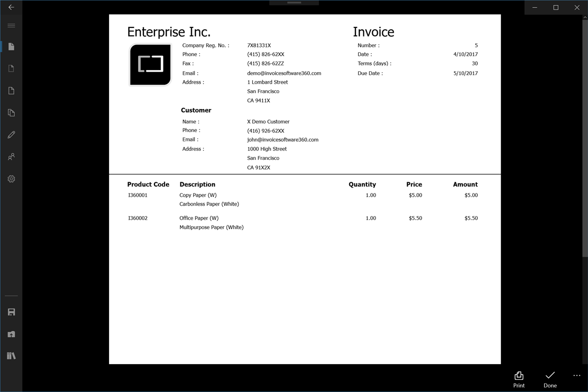The height and width of the screenshot is (392, 588).
Task: Click the backup upload icon near sidebar bottom
Action: 11,334
